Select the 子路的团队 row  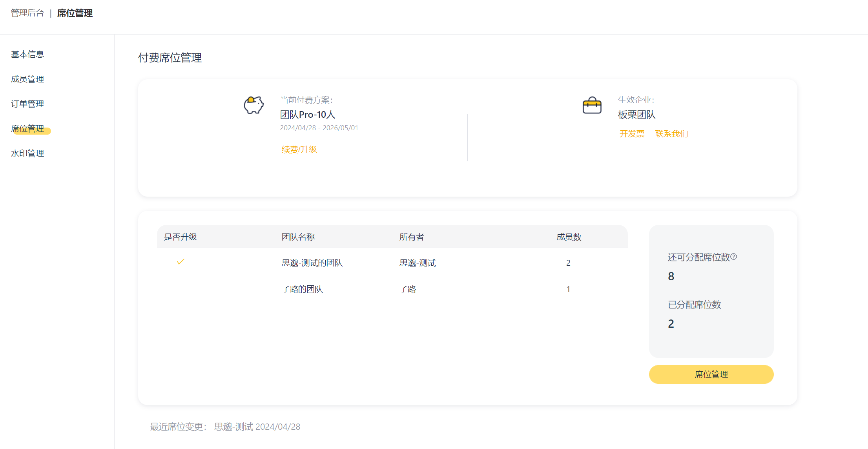pyautogui.click(x=302, y=289)
